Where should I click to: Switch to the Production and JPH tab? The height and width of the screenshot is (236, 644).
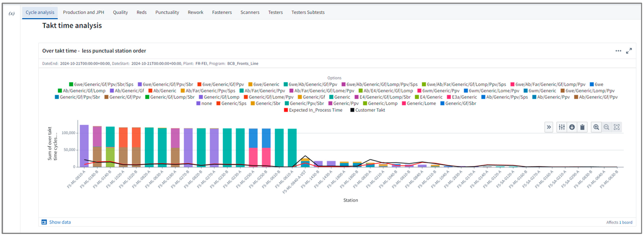click(x=83, y=12)
